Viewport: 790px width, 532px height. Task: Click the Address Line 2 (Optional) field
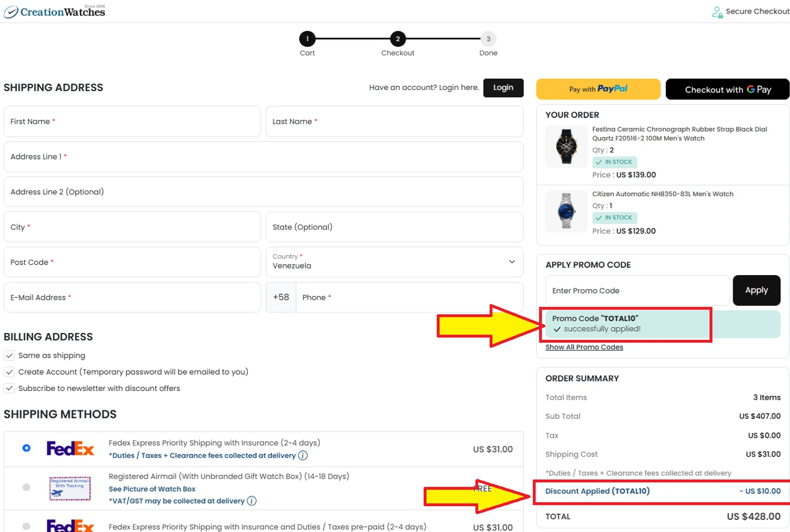[x=263, y=192]
